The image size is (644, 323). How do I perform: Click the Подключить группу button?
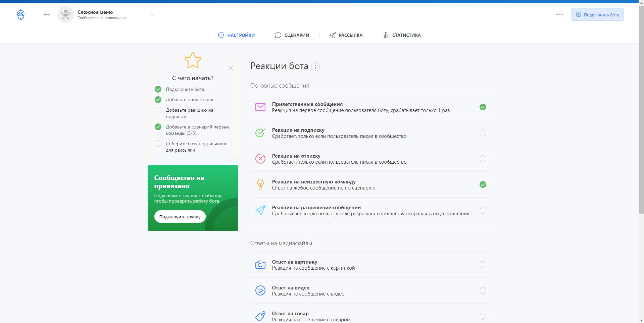tap(180, 217)
